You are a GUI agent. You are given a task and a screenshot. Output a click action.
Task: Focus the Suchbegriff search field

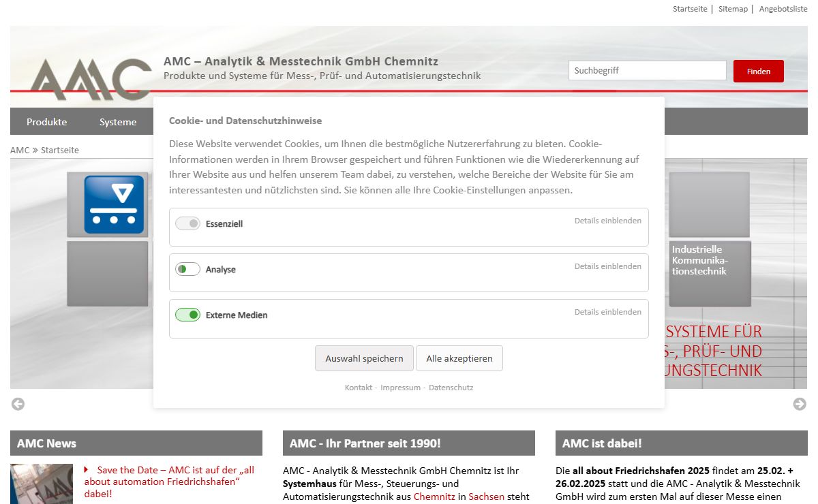648,70
